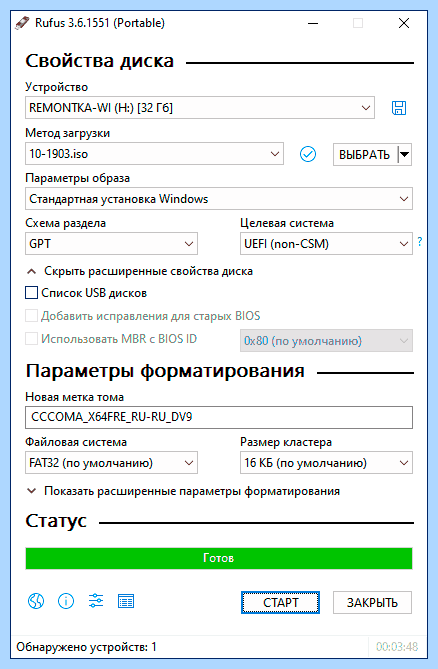This screenshot has width=438, height=669.
Task: Click the СТАРТ button
Action: [280, 602]
